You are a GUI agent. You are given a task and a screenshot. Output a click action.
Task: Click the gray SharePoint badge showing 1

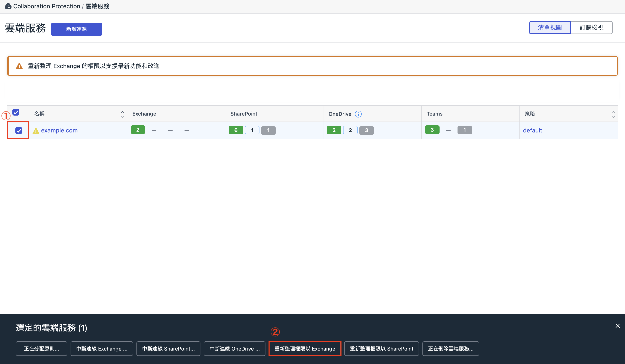(268, 130)
